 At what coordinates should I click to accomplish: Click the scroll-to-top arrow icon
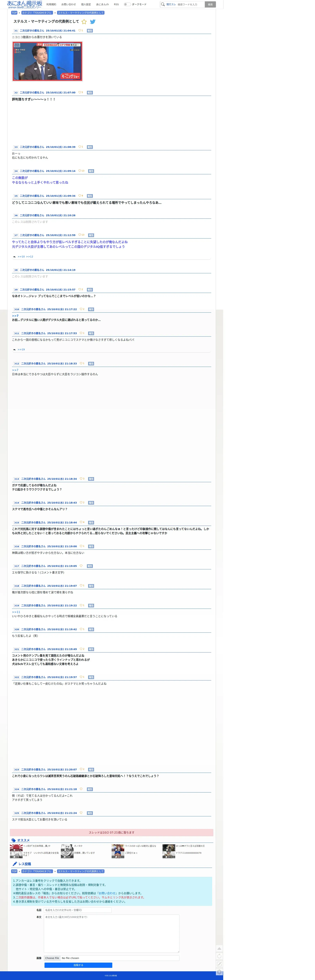click(219, 948)
